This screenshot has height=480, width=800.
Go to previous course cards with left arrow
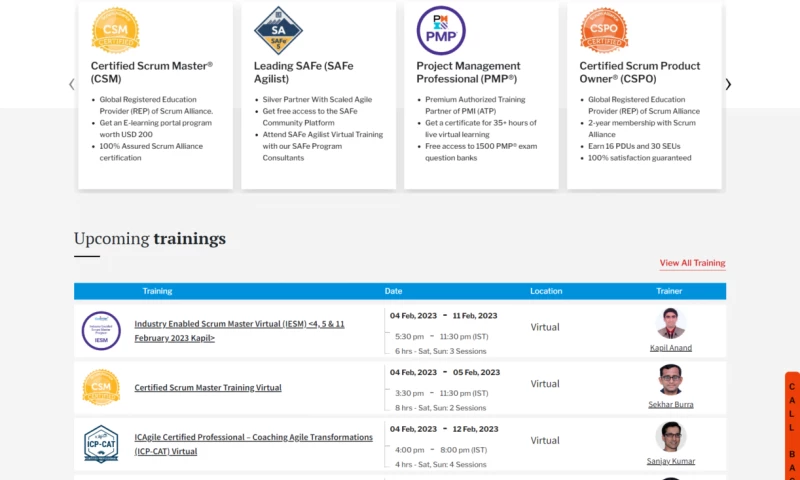[x=71, y=84]
